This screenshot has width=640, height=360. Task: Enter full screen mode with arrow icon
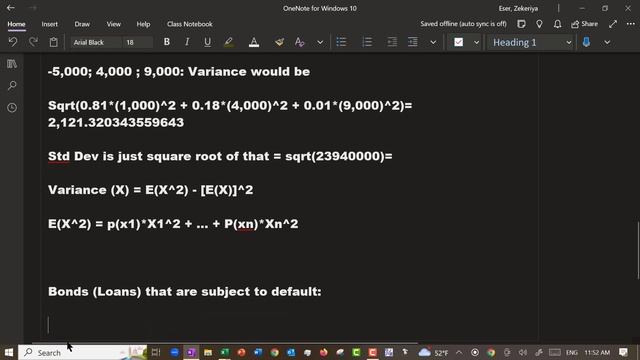point(613,24)
